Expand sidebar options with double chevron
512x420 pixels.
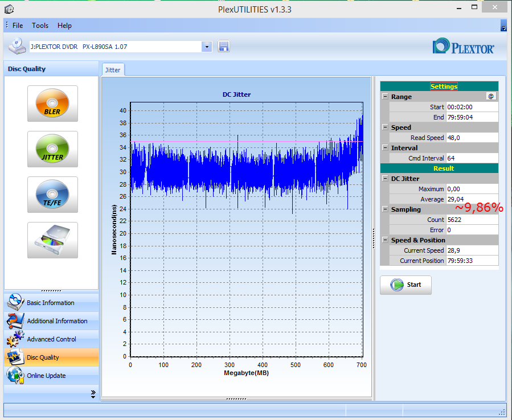(x=93, y=394)
